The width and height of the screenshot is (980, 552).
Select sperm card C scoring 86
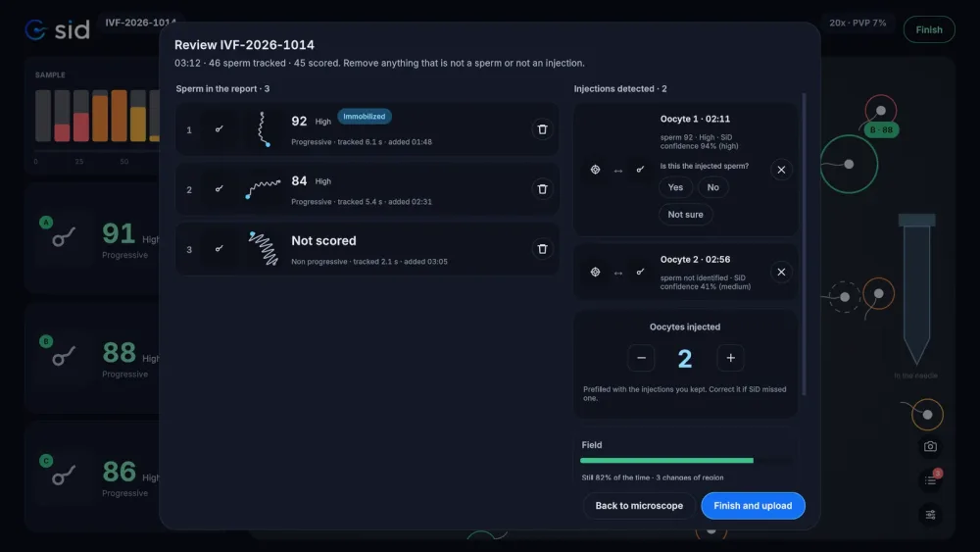[x=92, y=477]
